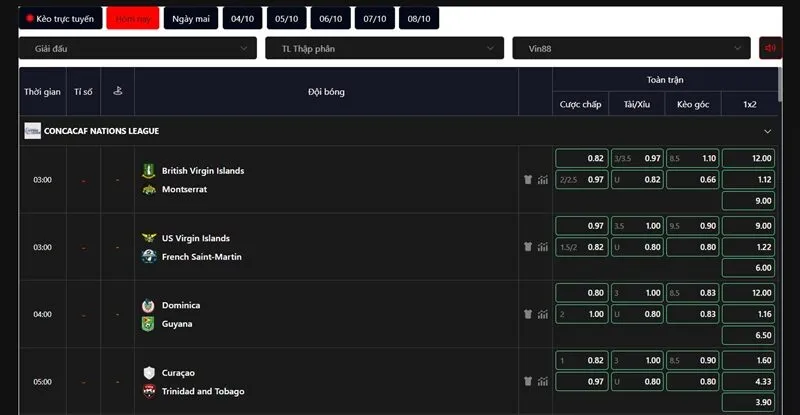The height and width of the screenshot is (415, 800).
Task: Click British Virgin Islands handicap odds 0.82
Action: (x=582, y=158)
